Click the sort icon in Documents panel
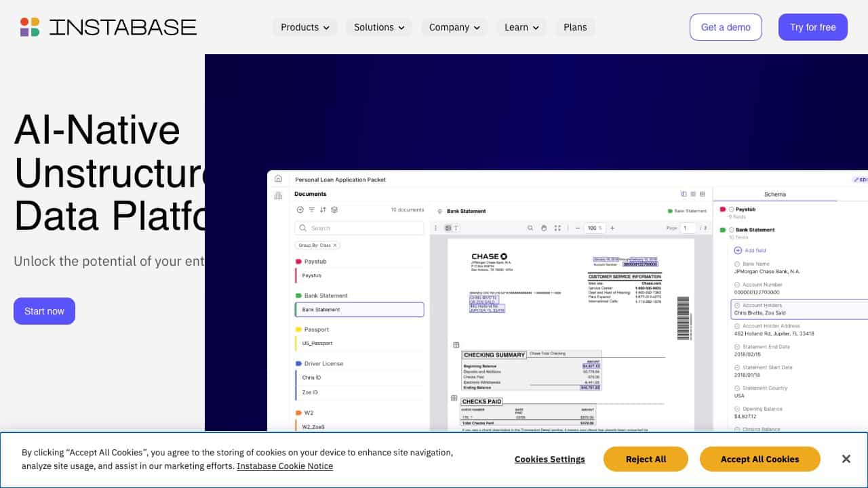This screenshot has width=868, height=488. tap(323, 210)
